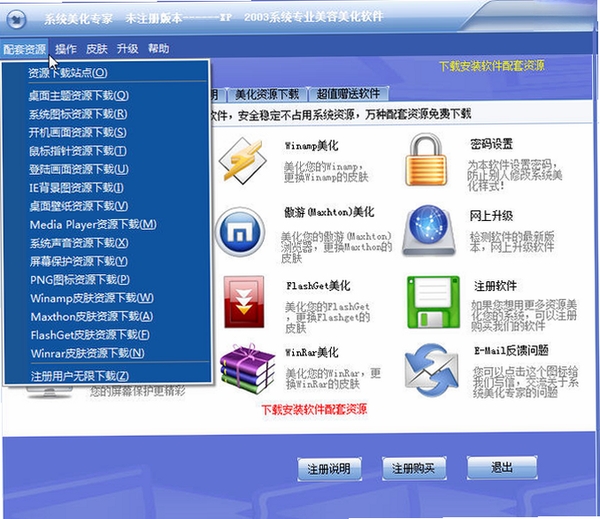Choose PNG图标资源下载(P) menu entry
600x519 pixels.
tap(80, 279)
